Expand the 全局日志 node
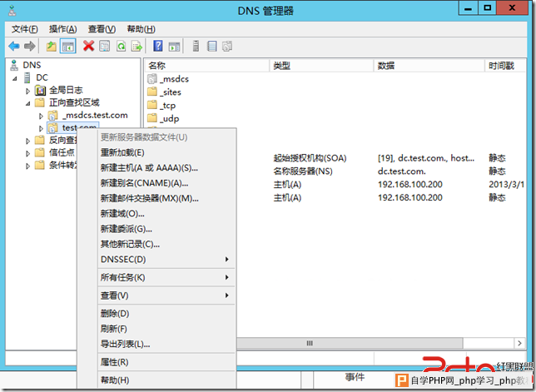 [28, 91]
